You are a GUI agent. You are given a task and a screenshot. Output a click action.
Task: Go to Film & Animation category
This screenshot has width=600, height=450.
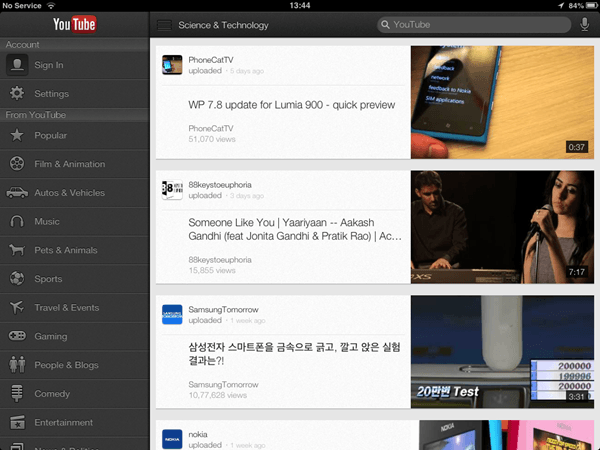point(75,164)
